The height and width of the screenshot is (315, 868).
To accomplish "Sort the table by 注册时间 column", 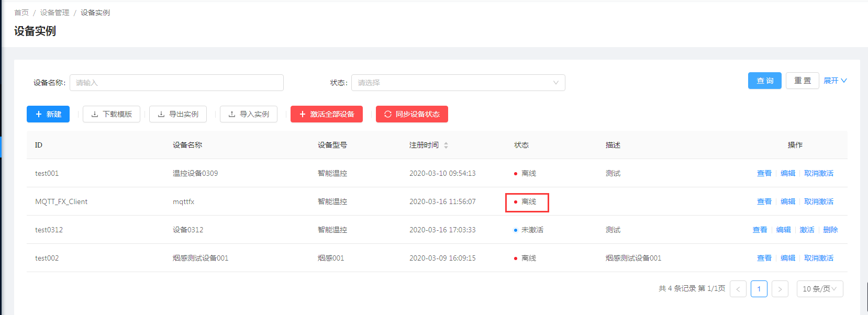I will pos(446,145).
